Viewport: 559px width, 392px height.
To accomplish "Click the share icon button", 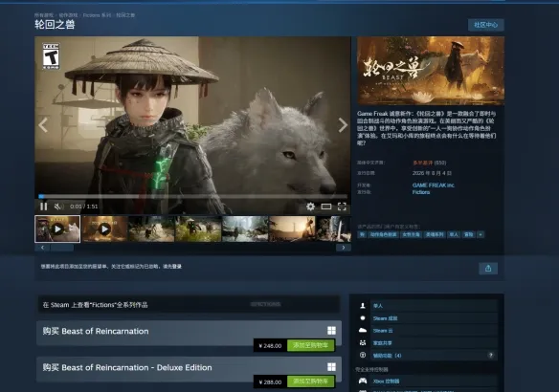I will click(488, 269).
